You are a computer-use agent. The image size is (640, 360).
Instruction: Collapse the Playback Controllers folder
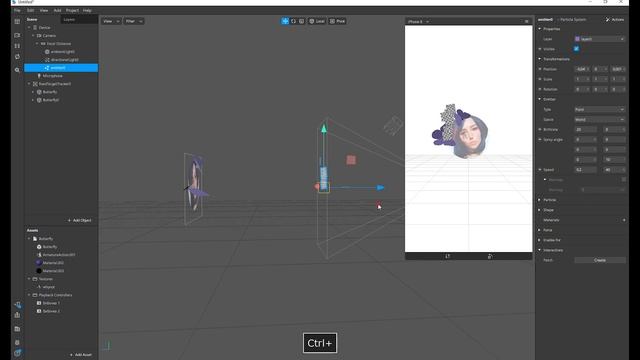pyautogui.click(x=29, y=295)
